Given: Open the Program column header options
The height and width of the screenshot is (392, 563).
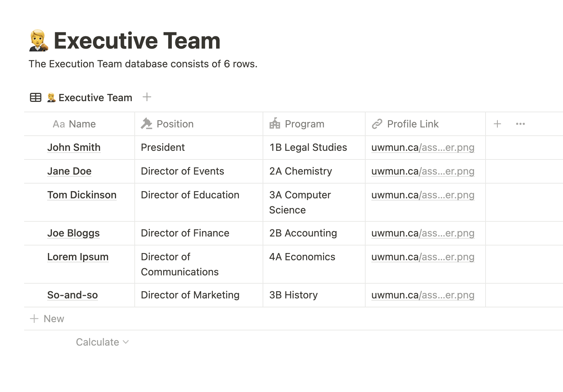Looking at the screenshot, I should pyautogui.click(x=314, y=124).
